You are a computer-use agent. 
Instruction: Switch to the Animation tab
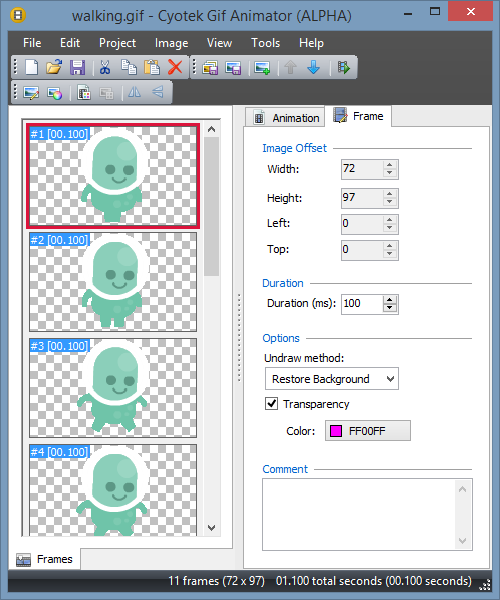click(285, 117)
